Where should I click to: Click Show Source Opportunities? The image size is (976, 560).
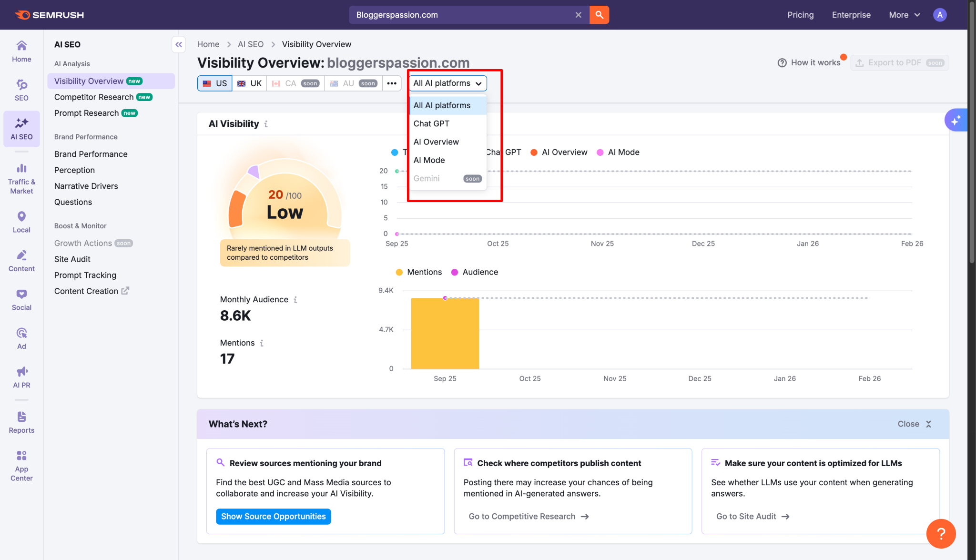tap(273, 516)
